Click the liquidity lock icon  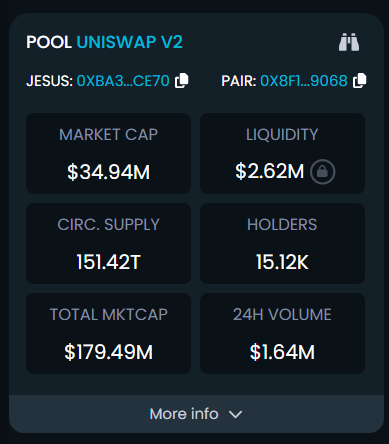click(x=322, y=172)
